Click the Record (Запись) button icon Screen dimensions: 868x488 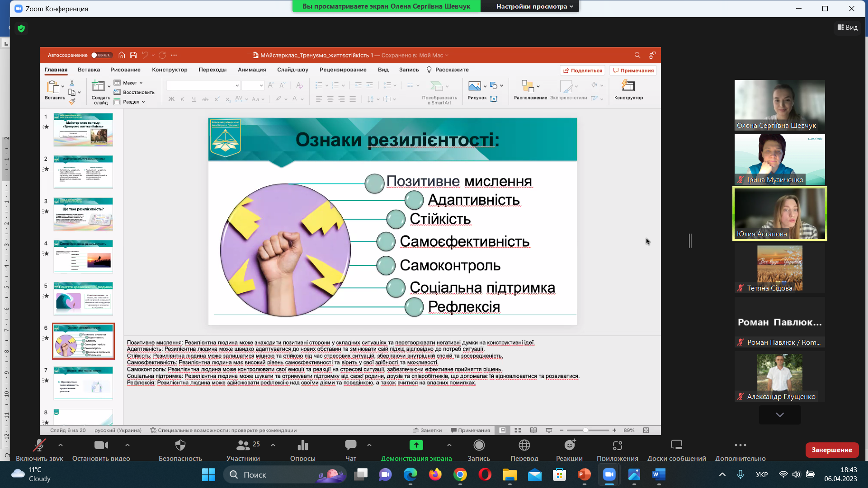[479, 446]
